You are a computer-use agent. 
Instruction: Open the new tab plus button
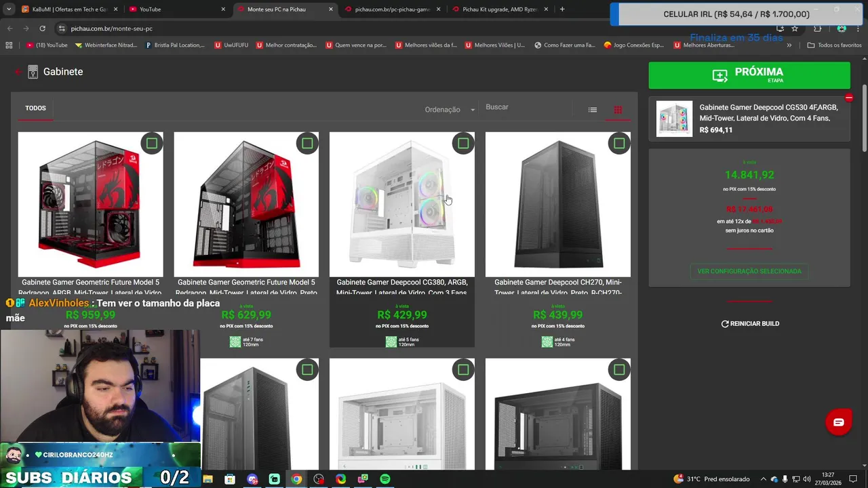click(x=562, y=9)
